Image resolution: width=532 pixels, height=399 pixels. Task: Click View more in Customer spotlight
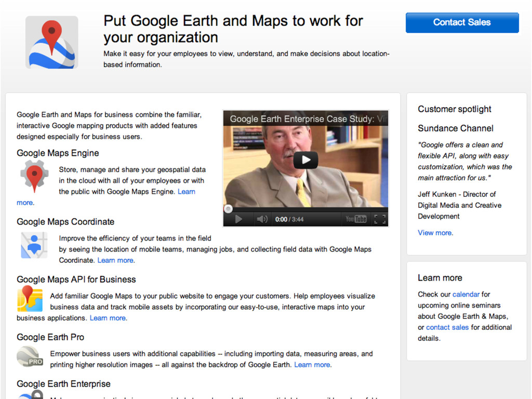click(435, 233)
